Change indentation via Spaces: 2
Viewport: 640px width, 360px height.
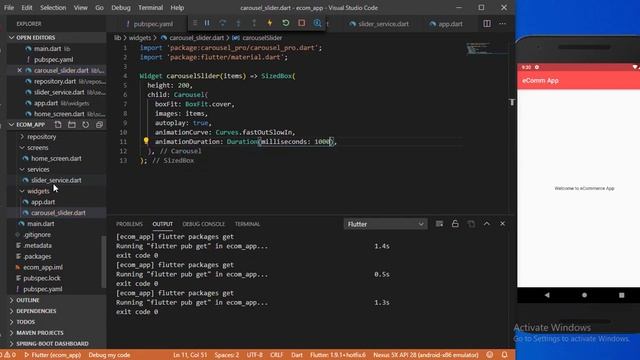pyautogui.click(x=227, y=355)
